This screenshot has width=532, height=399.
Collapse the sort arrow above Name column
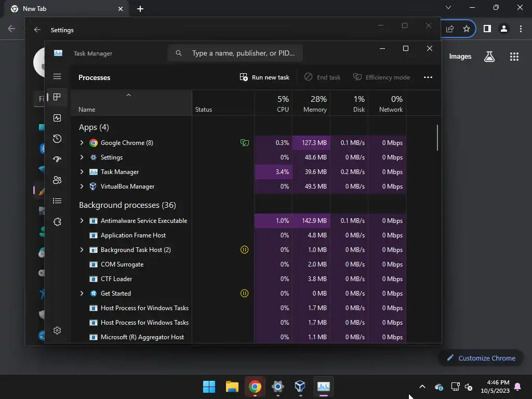(x=128, y=96)
